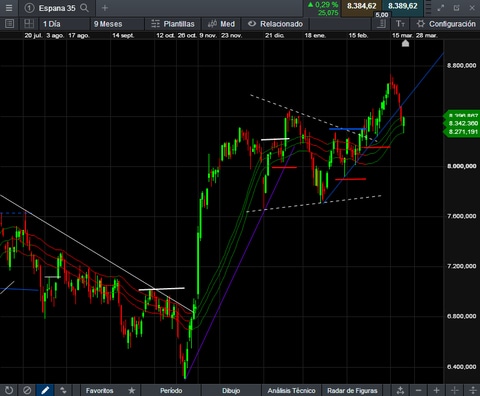Image resolution: width=480 pixels, height=396 pixels.
Task: Click the 0,29 % change indicator
Action: coord(323,5)
